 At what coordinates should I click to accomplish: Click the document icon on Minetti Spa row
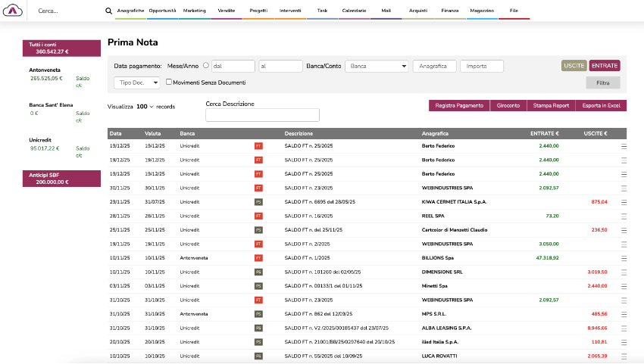(258, 285)
